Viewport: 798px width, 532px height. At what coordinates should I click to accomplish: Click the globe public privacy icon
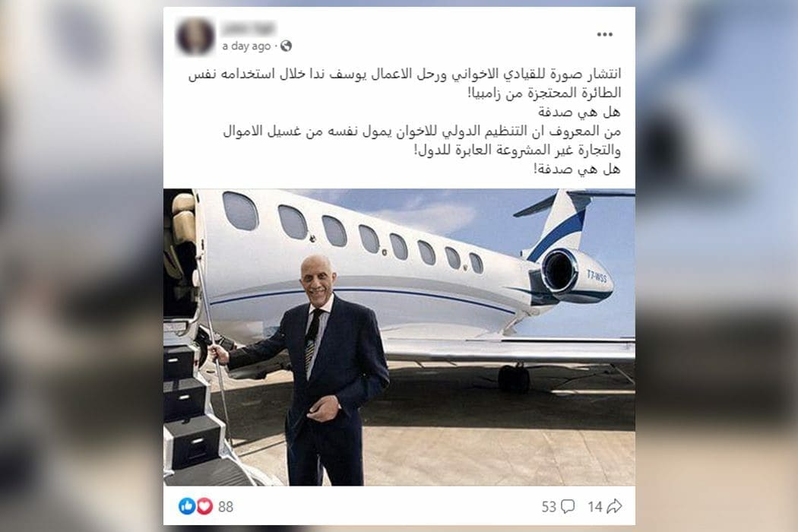click(x=286, y=46)
